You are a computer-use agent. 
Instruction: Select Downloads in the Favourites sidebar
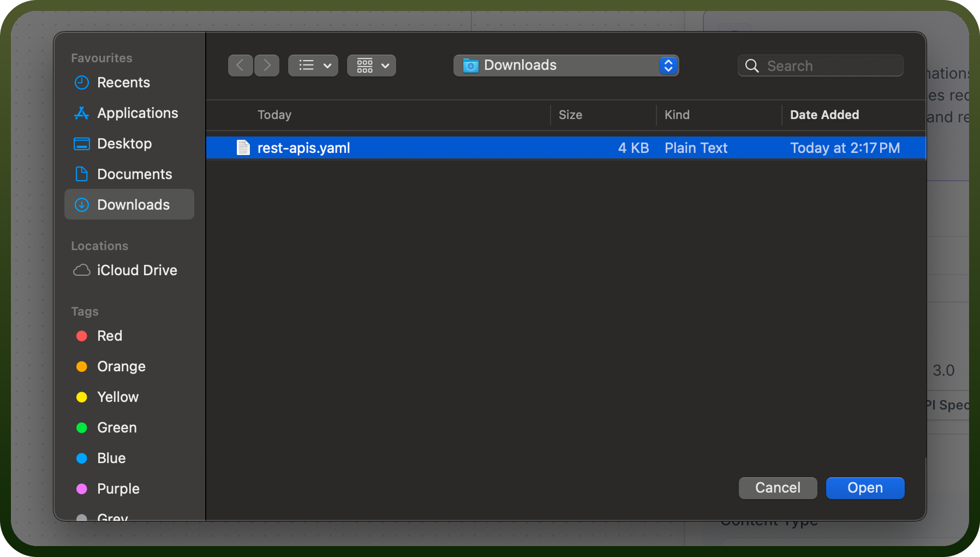pos(129,205)
